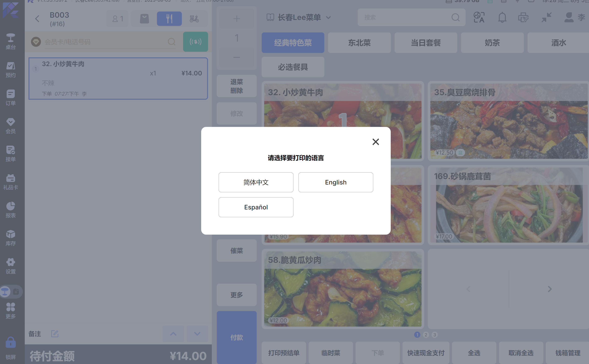This screenshot has height=364, width=589.
Task: Open the 库存 inventory sidebar icon
Action: point(11,238)
